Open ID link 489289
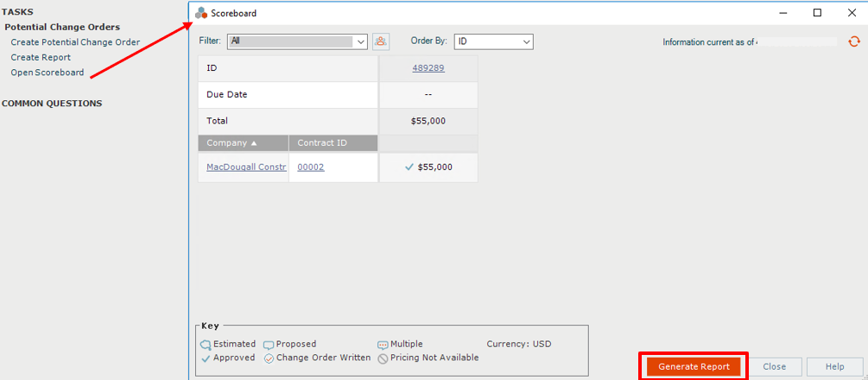Screen dimensions: 868x380 [x=428, y=68]
